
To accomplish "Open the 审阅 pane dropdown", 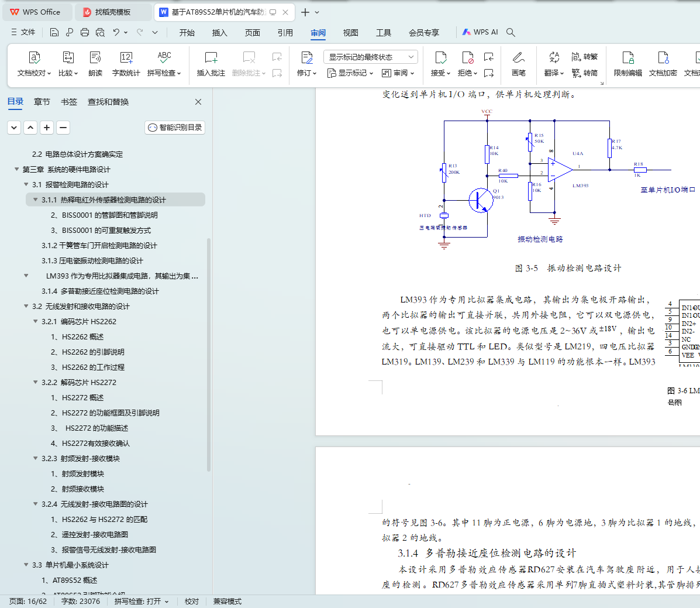I will [x=398, y=73].
